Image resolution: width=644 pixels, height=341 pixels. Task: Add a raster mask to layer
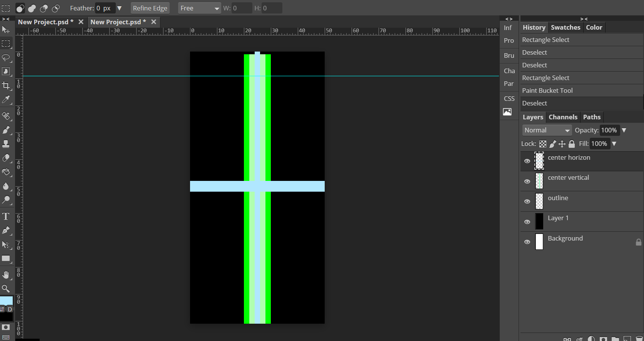(603, 339)
